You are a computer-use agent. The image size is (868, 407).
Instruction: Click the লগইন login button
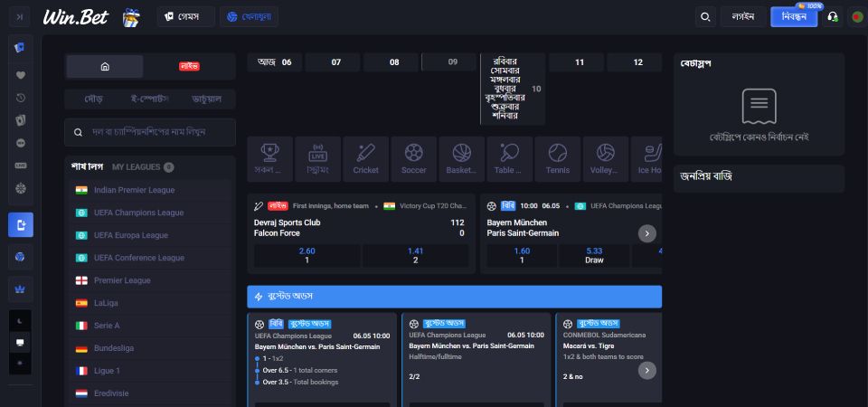point(743,16)
